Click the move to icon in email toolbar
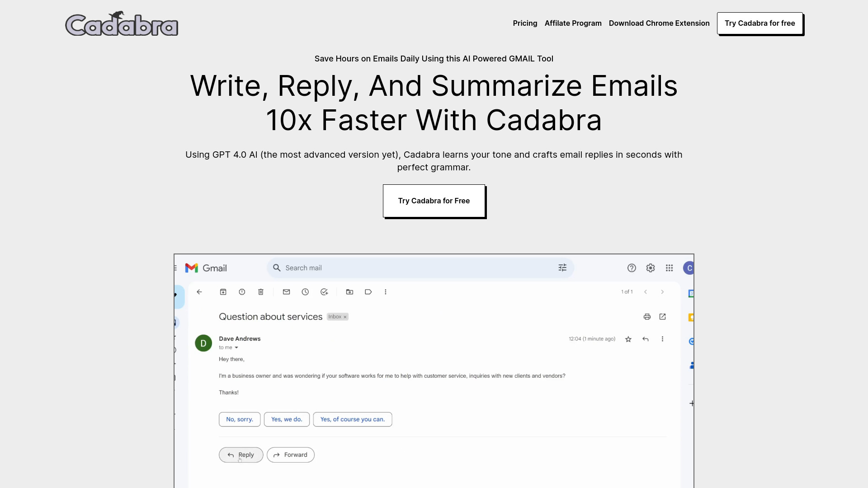This screenshot has width=868, height=488. pyautogui.click(x=349, y=292)
